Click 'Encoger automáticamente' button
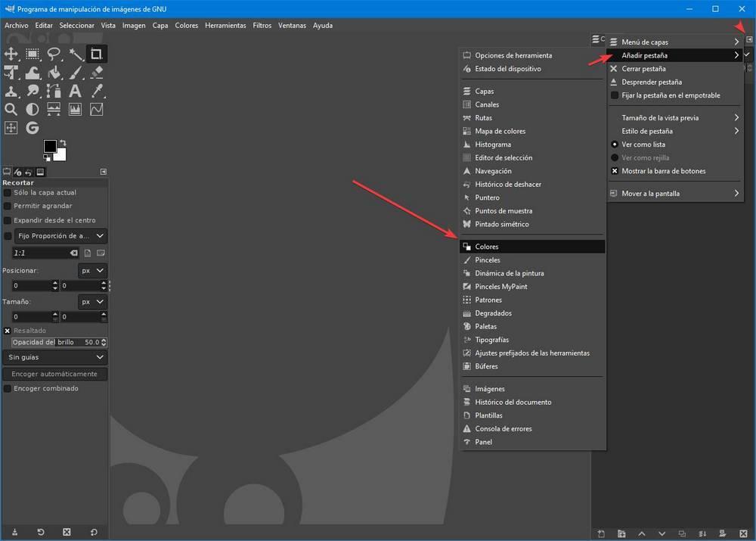 coord(54,374)
